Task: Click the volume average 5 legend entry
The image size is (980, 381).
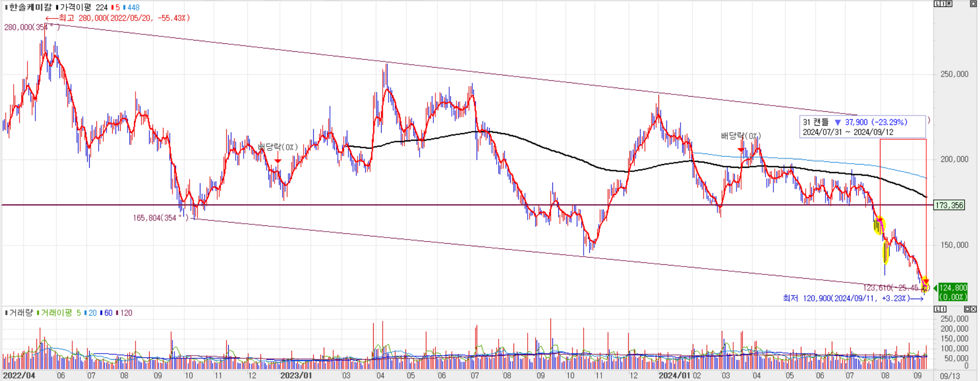Action: [x=79, y=313]
